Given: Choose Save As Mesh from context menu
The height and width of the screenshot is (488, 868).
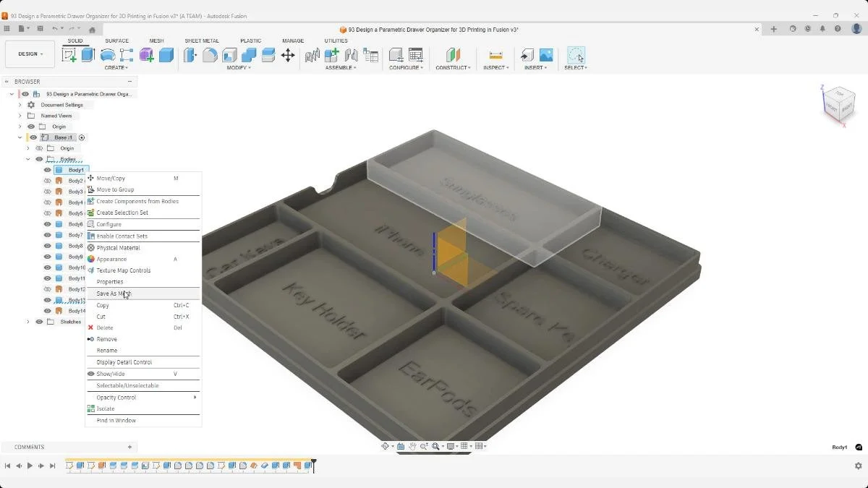Looking at the screenshot, I should point(114,294).
